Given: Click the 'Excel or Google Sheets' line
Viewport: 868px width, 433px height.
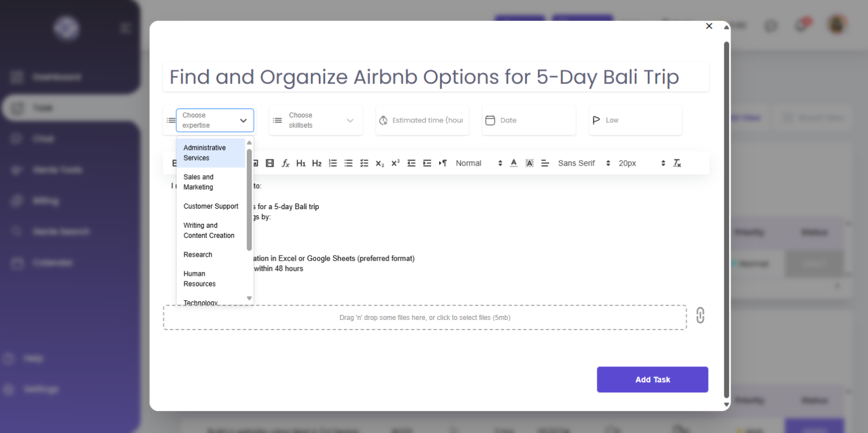Looking at the screenshot, I should pyautogui.click(x=333, y=258).
